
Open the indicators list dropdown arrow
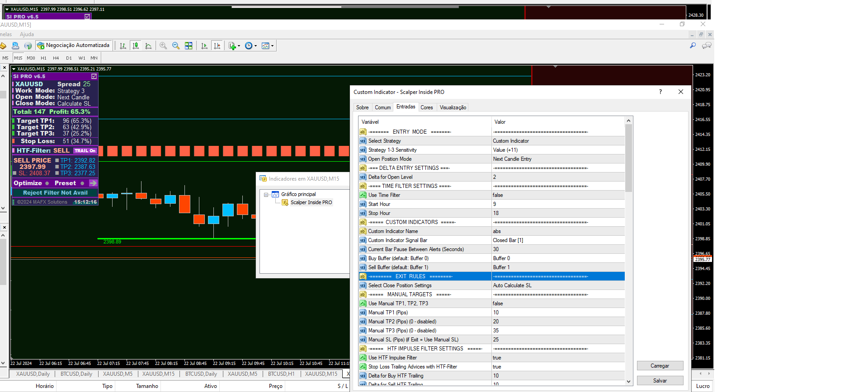coord(239,46)
